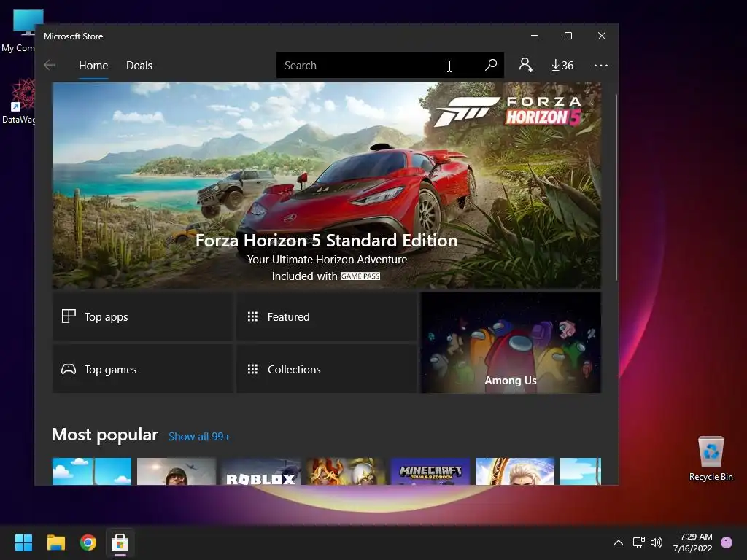Viewport: 747px width, 560px height.
Task: Click the network tray icon
Action: click(x=638, y=542)
